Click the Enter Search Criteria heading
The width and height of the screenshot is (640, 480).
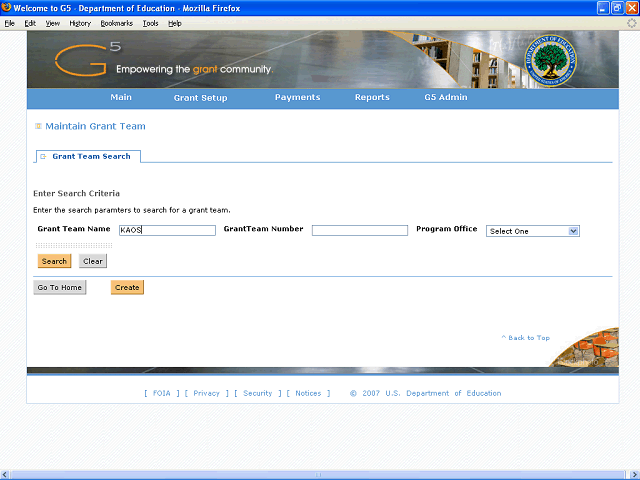[76, 193]
